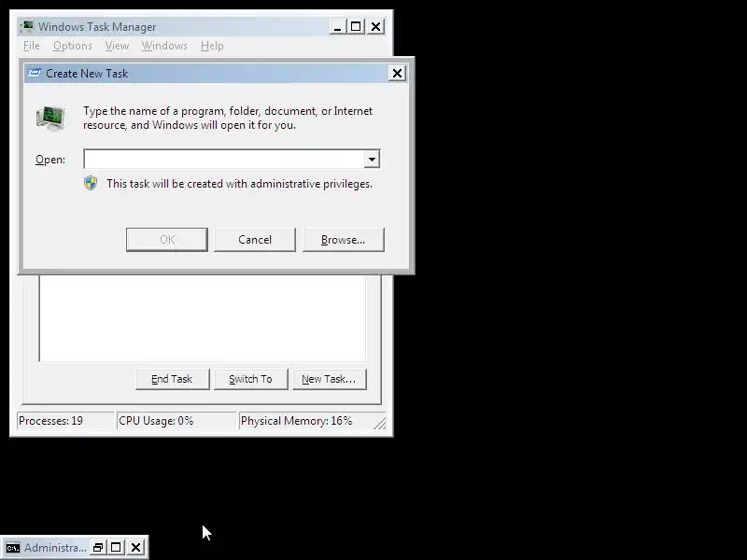Viewport: 747px width, 560px height.
Task: Click the Task Manager title bar icon
Action: click(27, 26)
